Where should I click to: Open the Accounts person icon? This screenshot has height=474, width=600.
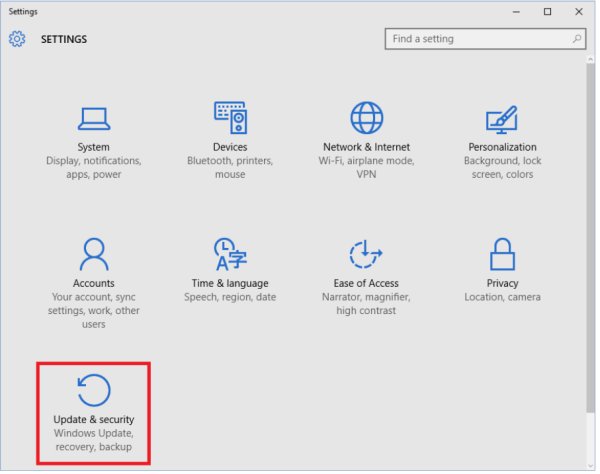93,254
